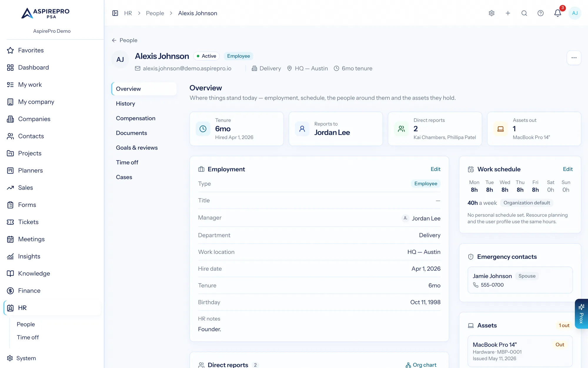The image size is (588, 368).
Task: Click People in the breadcrumb
Action: pos(155,13)
